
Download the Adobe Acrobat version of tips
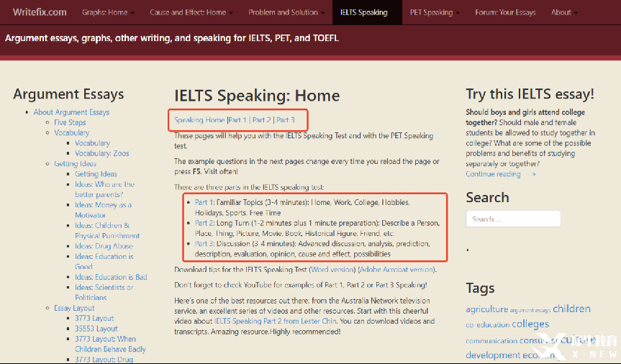[x=396, y=269]
